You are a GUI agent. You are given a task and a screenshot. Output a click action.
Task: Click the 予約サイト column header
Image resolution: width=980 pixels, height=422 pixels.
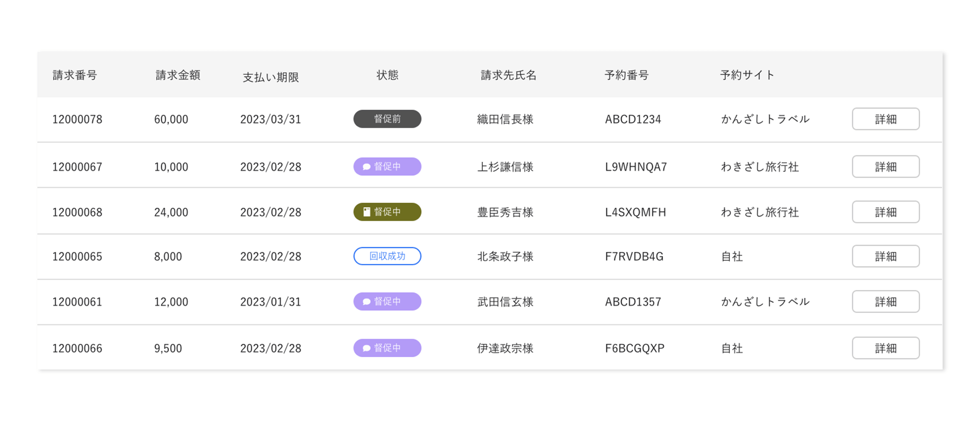pos(747,75)
